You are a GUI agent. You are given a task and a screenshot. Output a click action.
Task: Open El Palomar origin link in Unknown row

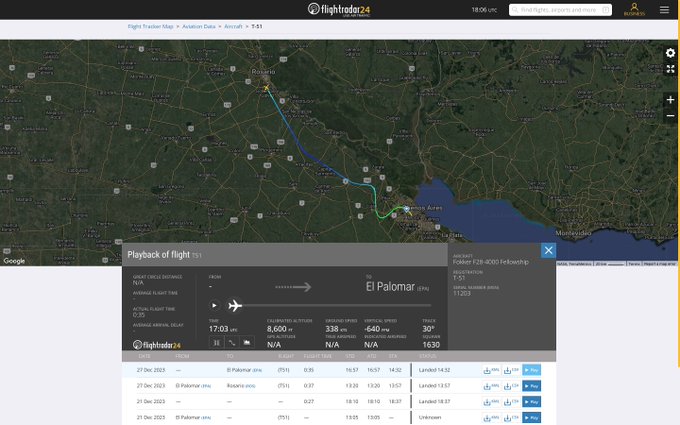point(193,418)
